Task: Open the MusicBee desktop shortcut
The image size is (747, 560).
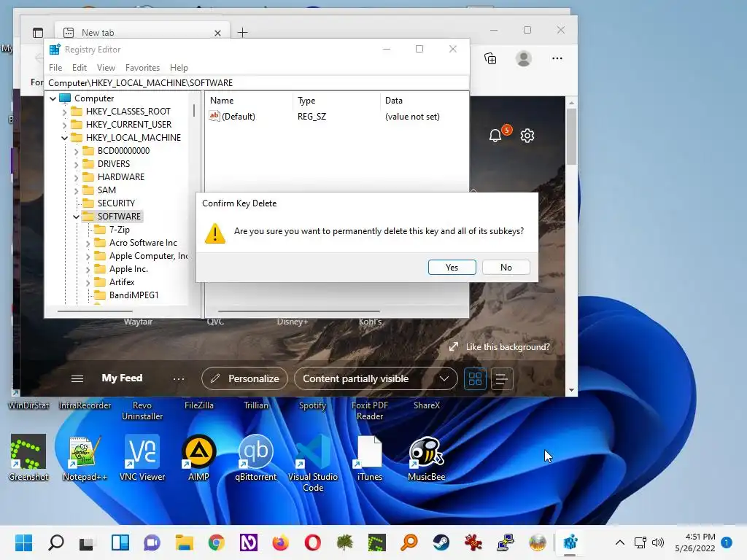Action: [x=426, y=458]
